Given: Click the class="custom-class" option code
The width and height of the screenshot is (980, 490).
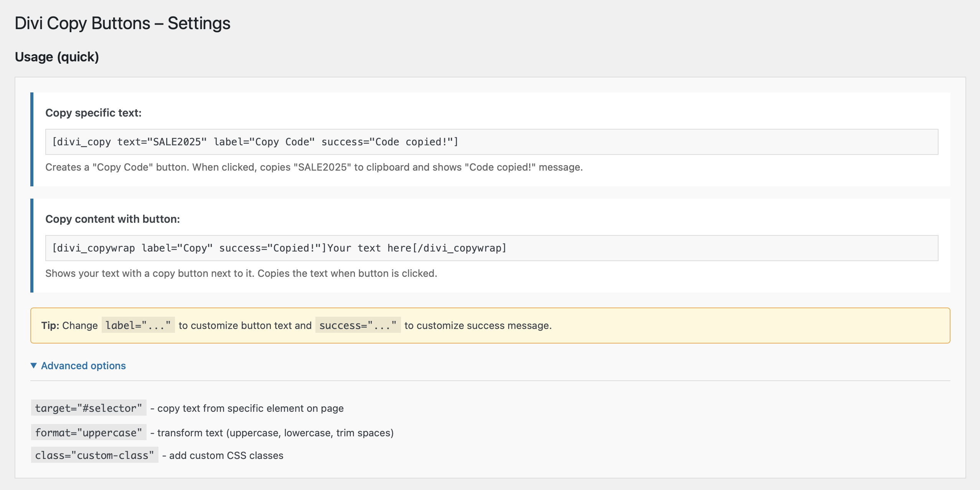Looking at the screenshot, I should pos(94,455).
